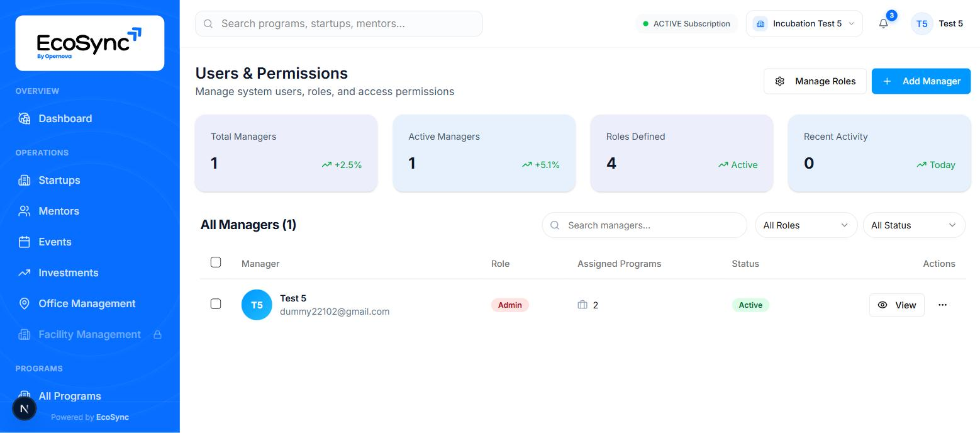Click the Active status badge for Test 5
Screen dimensions: 980x433
tap(750, 305)
